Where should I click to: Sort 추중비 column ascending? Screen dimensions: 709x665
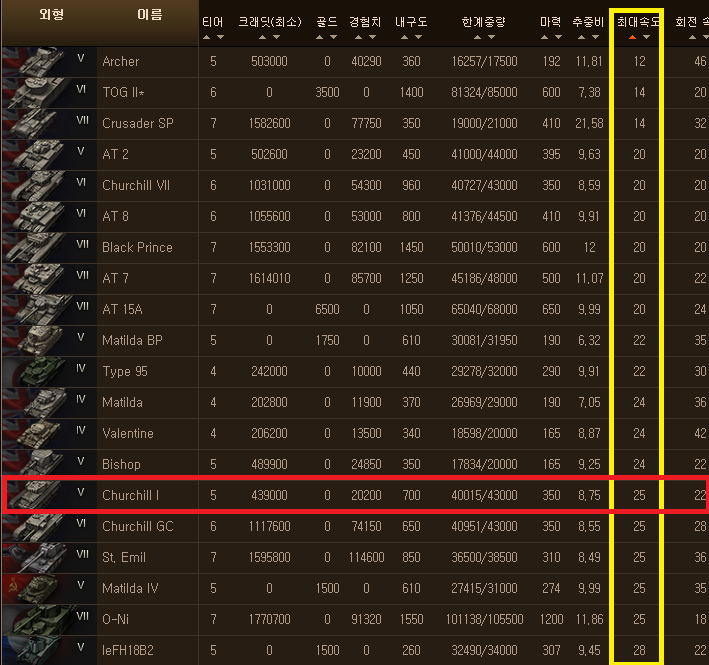(x=582, y=37)
